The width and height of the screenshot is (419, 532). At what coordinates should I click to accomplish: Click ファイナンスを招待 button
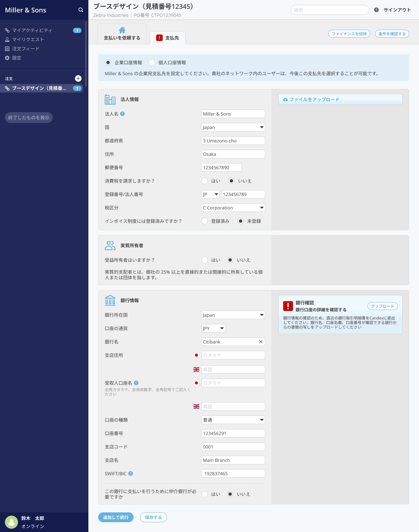click(349, 34)
